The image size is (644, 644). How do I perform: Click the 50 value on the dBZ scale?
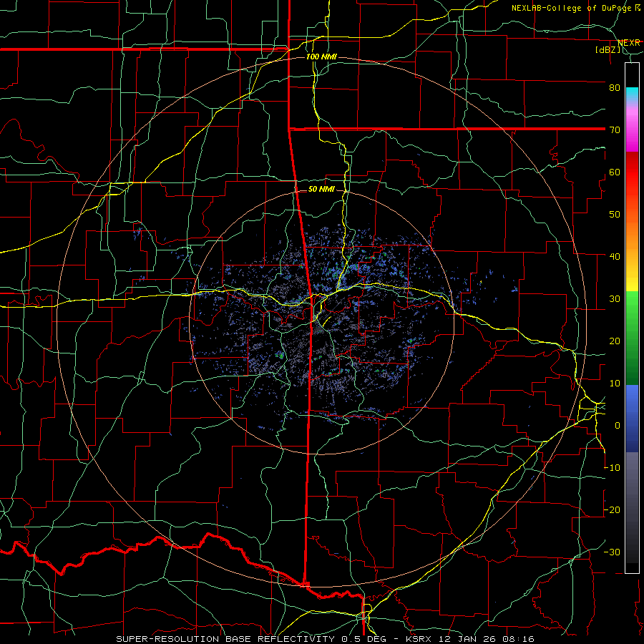(615, 215)
